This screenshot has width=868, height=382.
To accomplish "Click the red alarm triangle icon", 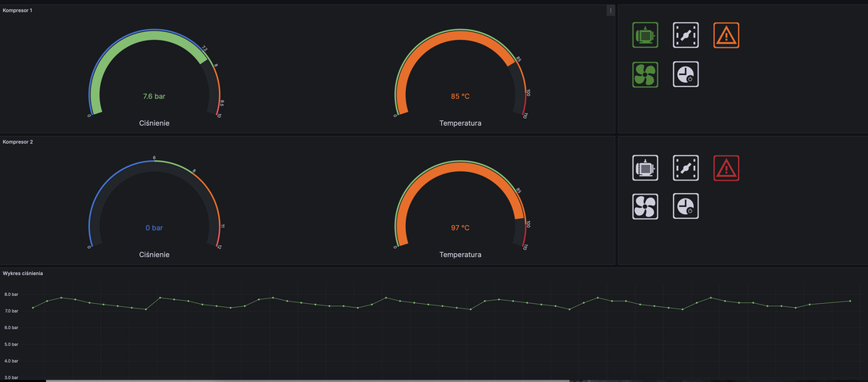I will 726,167.
